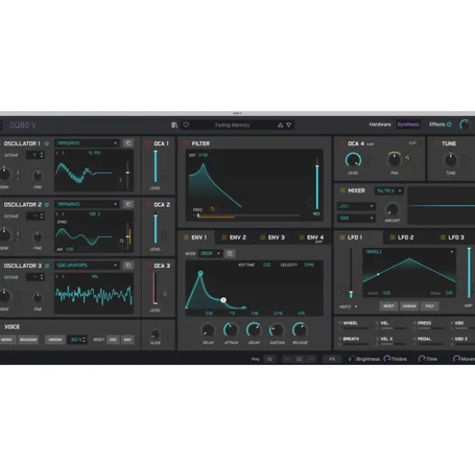Click the envelope Attack knob

[x=231, y=330]
